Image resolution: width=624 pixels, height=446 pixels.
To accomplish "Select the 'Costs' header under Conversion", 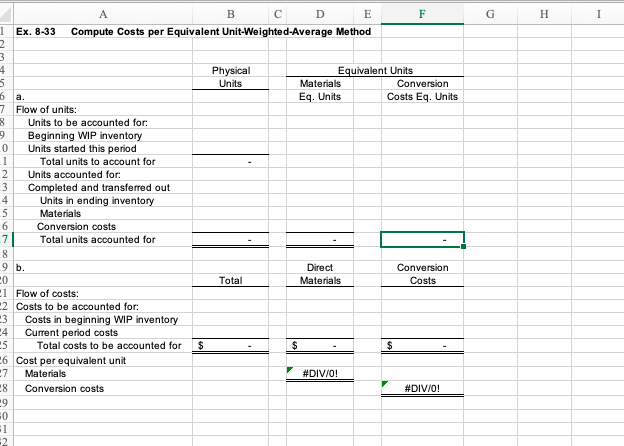I will 422,280.
